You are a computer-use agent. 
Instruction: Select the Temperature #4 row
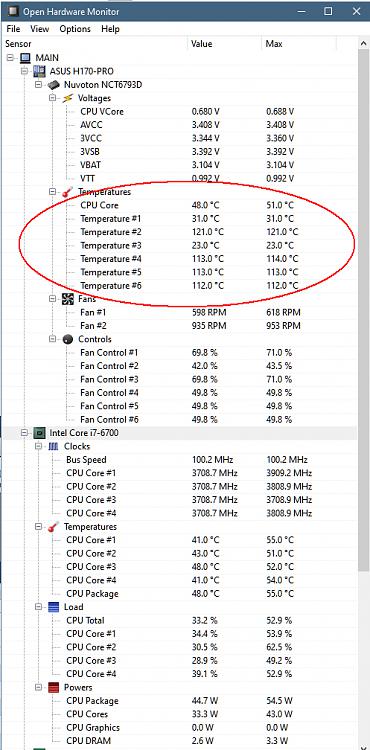[179, 259]
